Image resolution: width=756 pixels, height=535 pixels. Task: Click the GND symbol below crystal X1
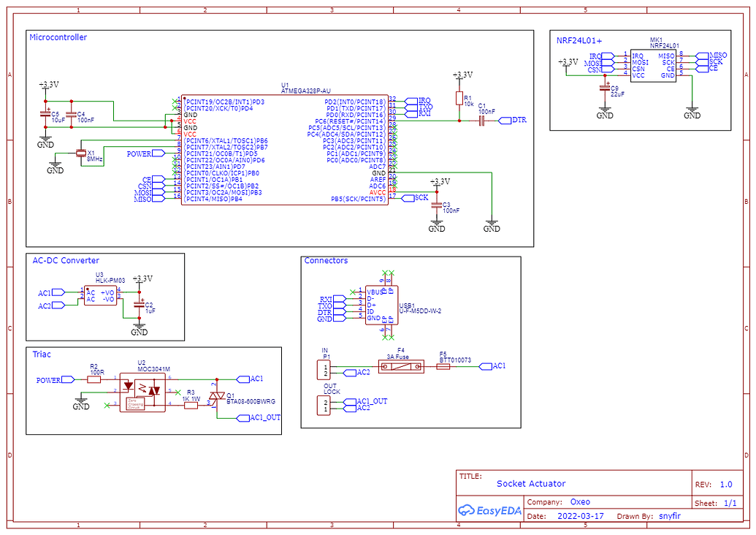tap(54, 165)
